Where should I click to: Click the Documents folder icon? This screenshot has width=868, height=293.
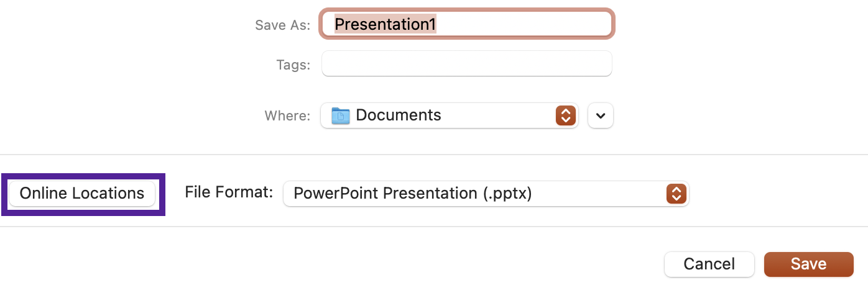(x=340, y=115)
